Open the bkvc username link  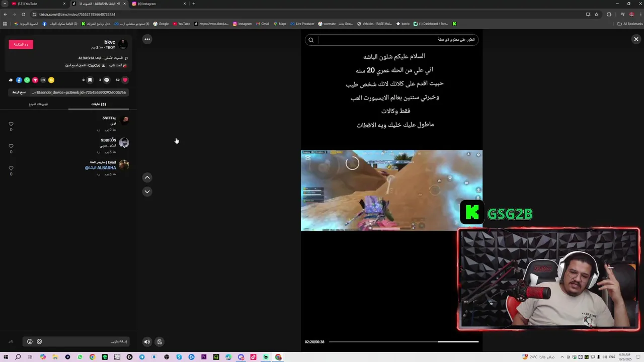pyautogui.click(x=110, y=42)
